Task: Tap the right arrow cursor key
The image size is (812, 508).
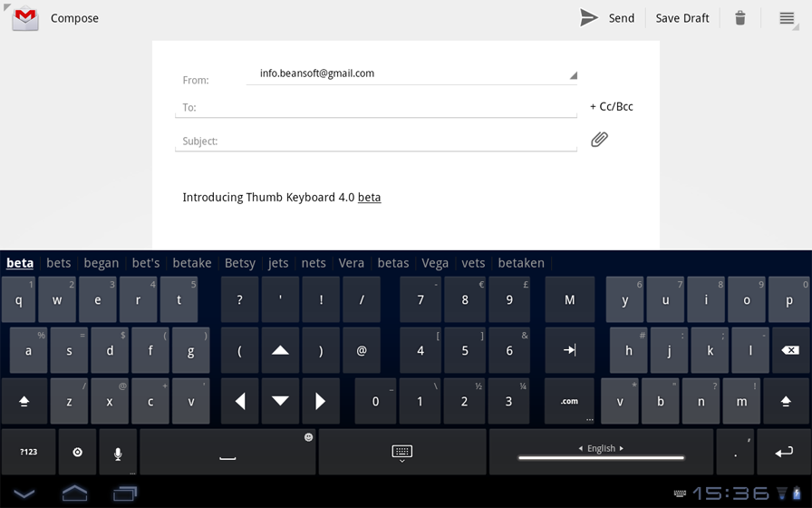Action: 321,401
